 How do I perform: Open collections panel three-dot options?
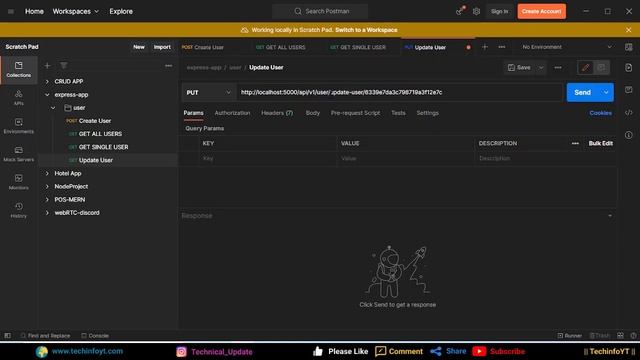169,66
